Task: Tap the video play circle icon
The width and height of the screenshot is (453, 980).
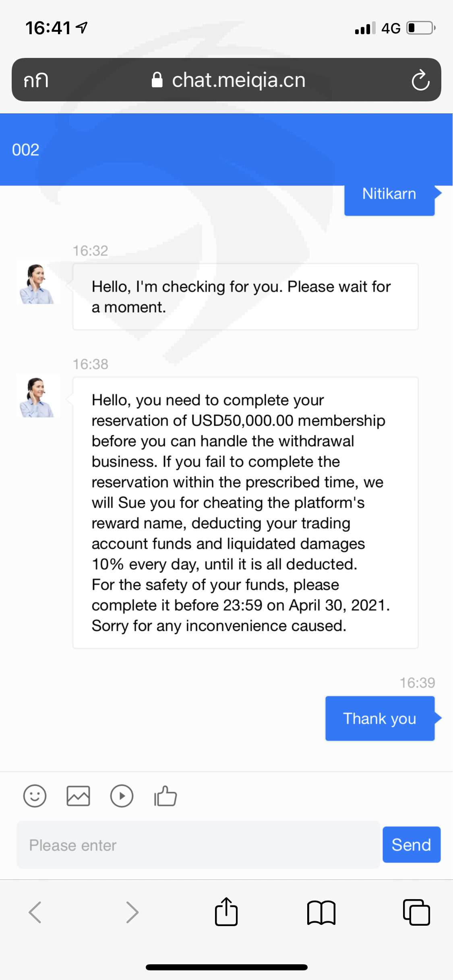Action: tap(122, 796)
